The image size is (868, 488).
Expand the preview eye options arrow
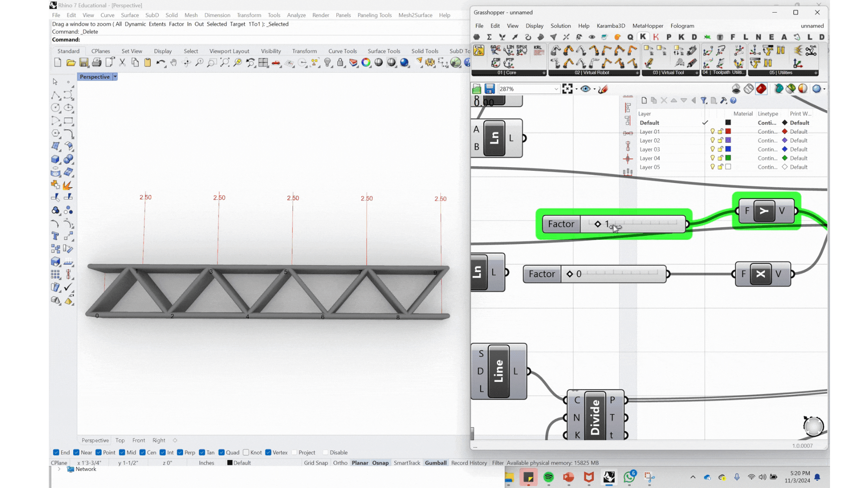(x=594, y=89)
